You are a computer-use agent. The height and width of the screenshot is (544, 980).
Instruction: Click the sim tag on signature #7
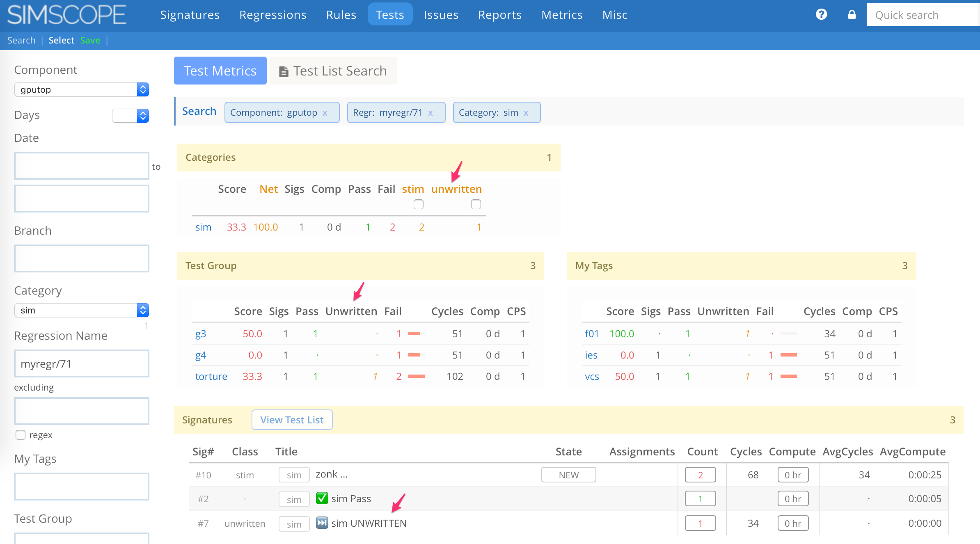294,524
